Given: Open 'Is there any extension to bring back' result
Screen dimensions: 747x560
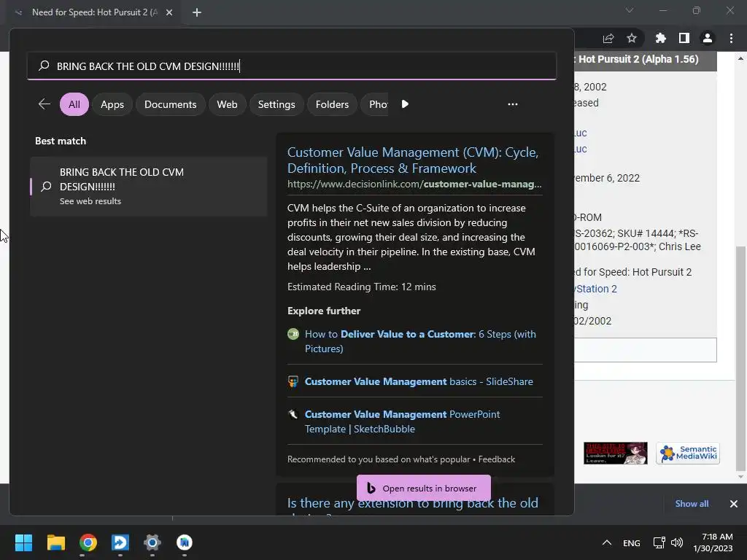Looking at the screenshot, I should point(413,503).
